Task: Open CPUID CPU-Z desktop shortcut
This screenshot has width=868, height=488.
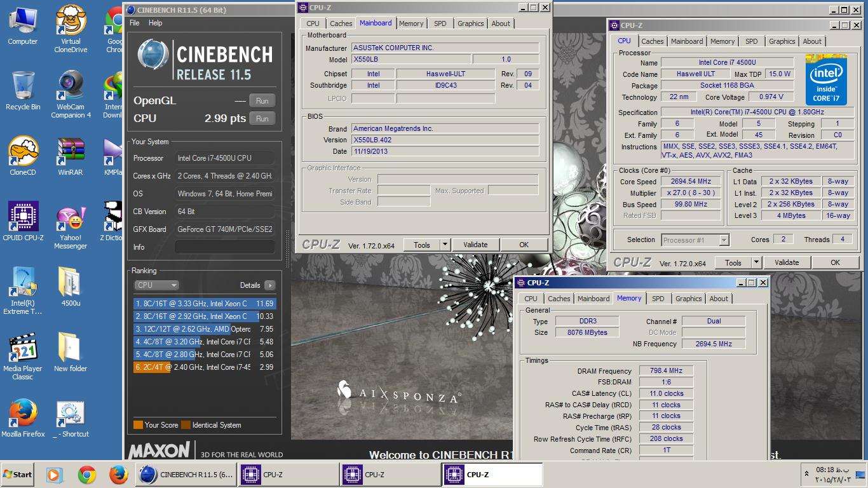Action: pyautogui.click(x=23, y=222)
